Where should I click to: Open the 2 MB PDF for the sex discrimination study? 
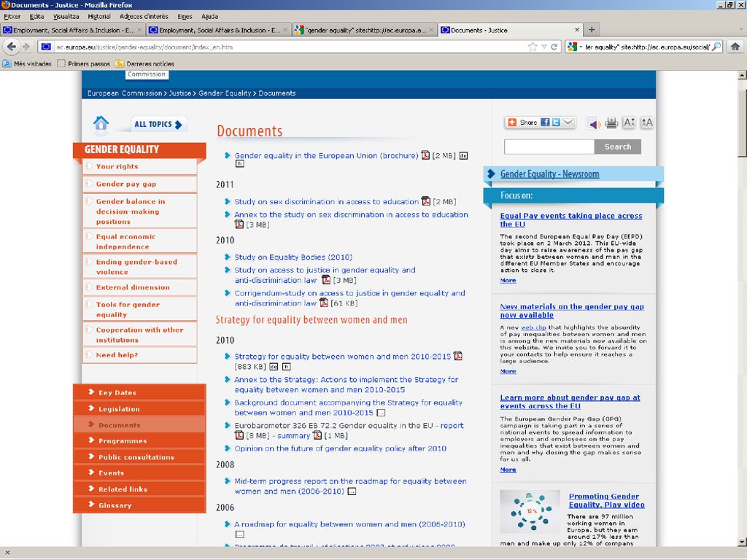click(426, 201)
